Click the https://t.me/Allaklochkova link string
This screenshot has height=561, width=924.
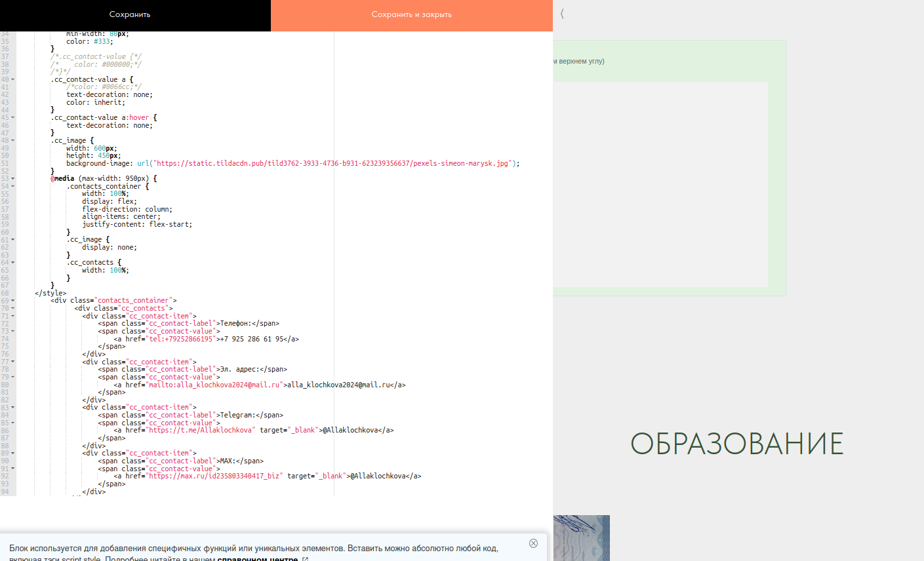point(200,431)
